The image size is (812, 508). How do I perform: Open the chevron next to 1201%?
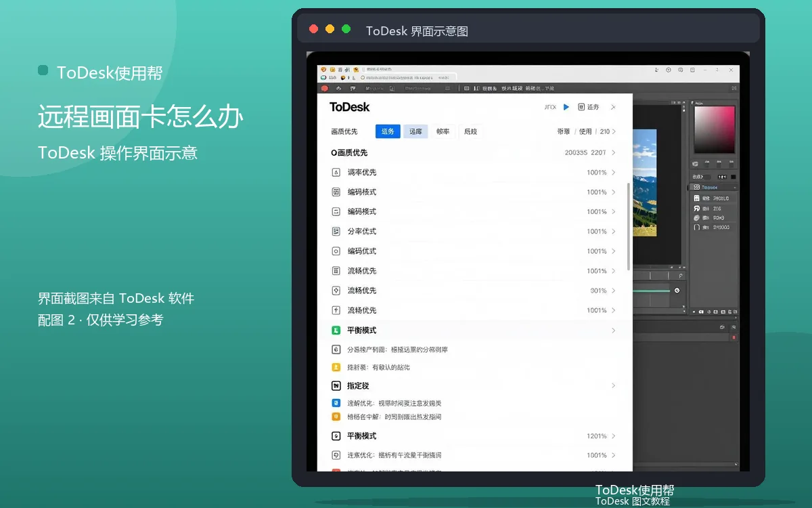(x=614, y=436)
